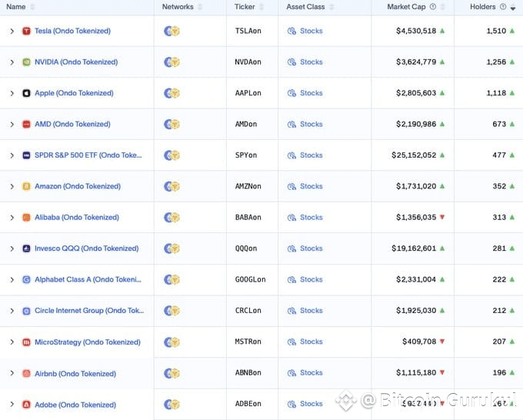Viewport: 523px width, 420px height.
Task: Sort the table by the Ticker column header
Action: tap(245, 7)
